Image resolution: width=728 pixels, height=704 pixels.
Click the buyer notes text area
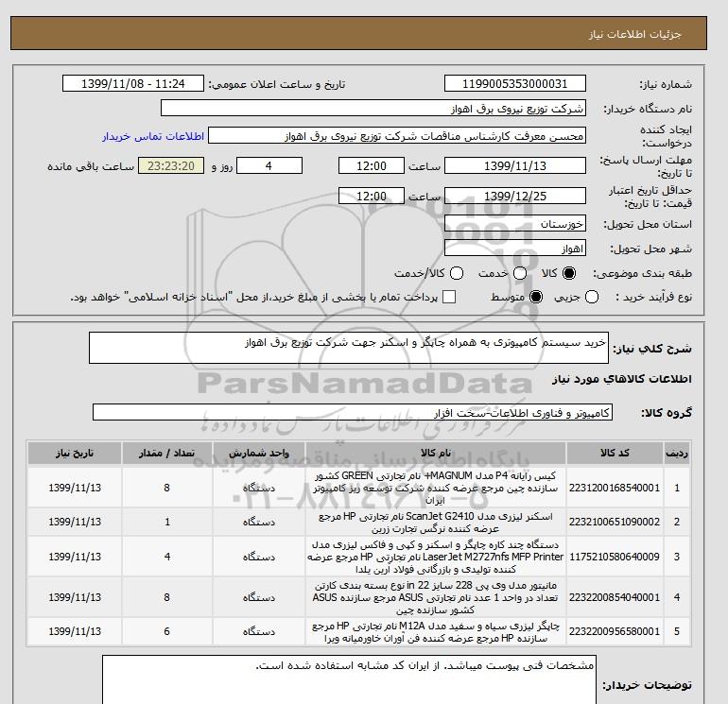coord(349,679)
